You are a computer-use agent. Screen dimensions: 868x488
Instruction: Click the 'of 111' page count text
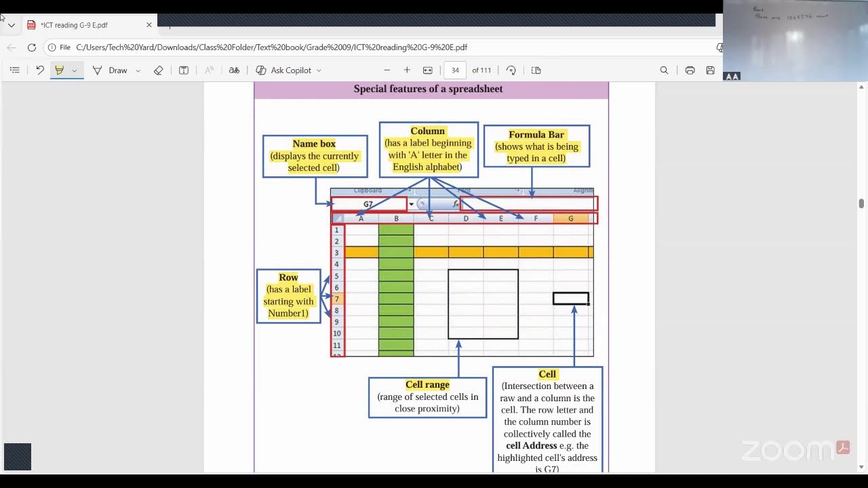pyautogui.click(x=481, y=70)
